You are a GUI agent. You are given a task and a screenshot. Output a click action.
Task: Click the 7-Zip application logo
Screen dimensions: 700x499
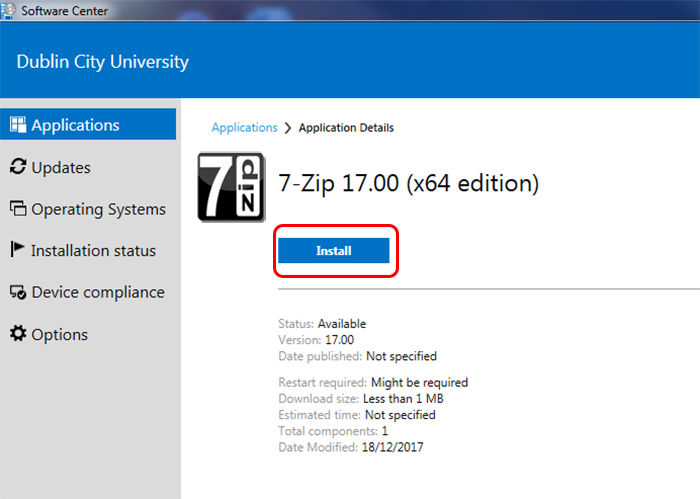[x=231, y=187]
